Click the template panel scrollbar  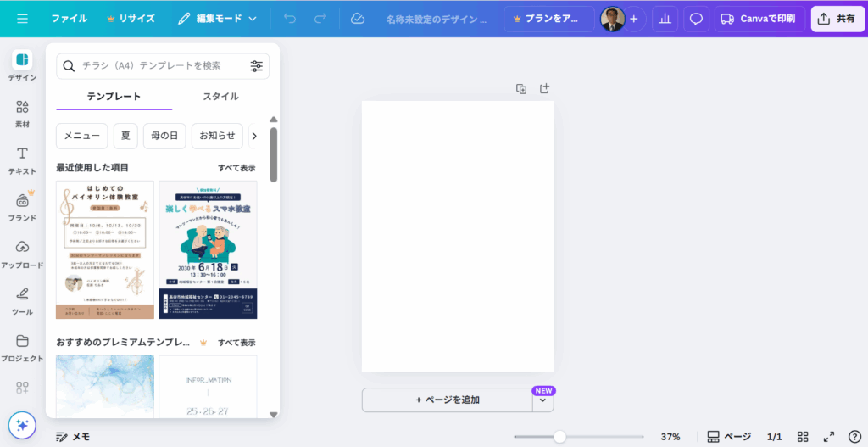(x=274, y=154)
